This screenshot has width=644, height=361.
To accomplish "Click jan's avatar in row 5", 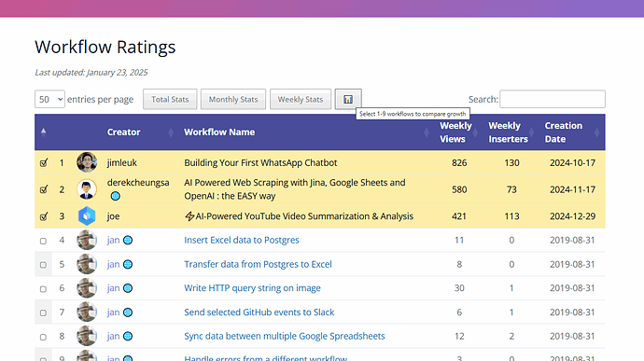I will 87,264.
